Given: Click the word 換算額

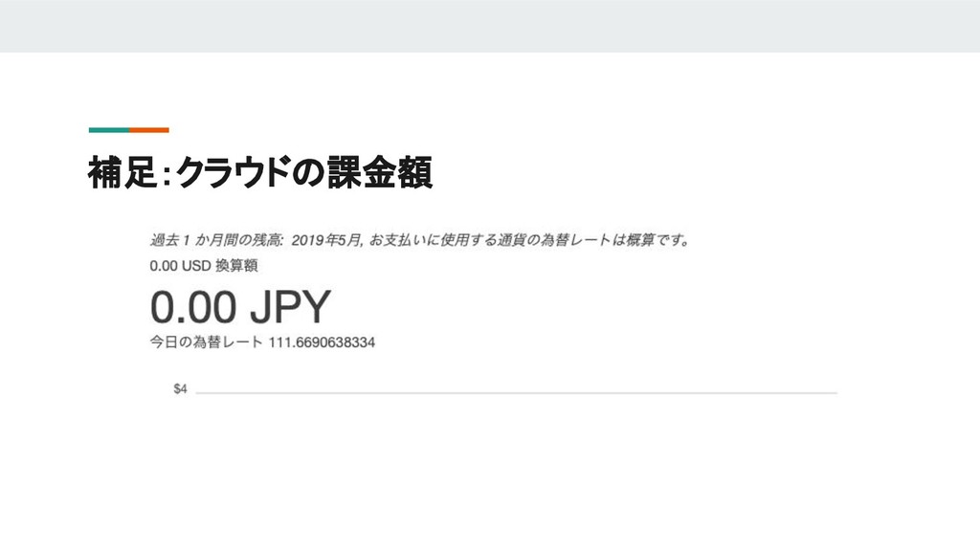Looking at the screenshot, I should tap(236, 266).
